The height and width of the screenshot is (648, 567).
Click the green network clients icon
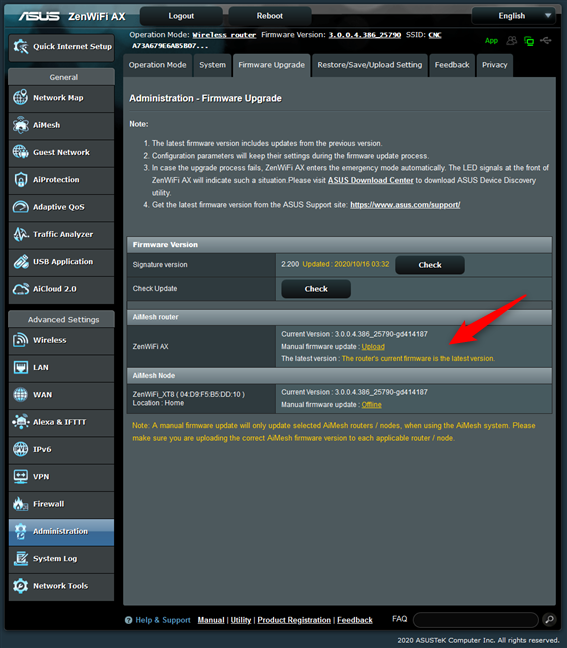[x=529, y=40]
